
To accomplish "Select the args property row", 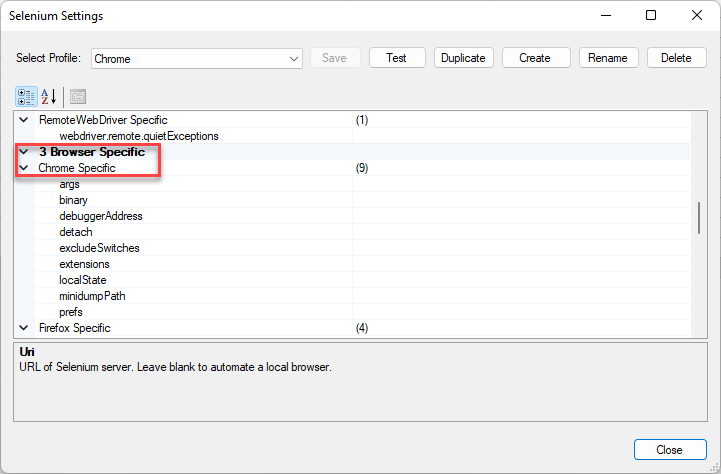I will (x=69, y=184).
